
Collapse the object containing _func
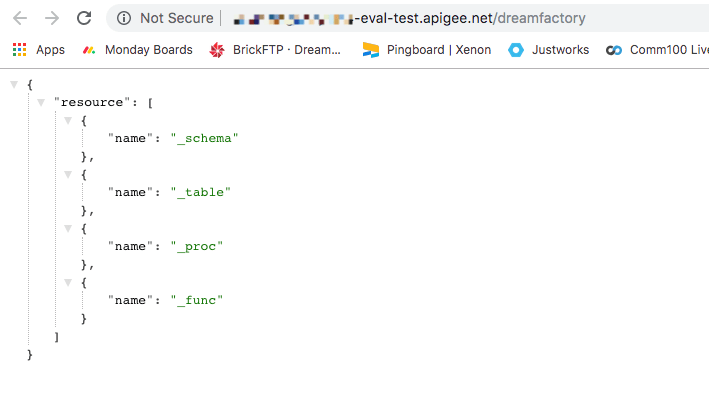[68, 282]
